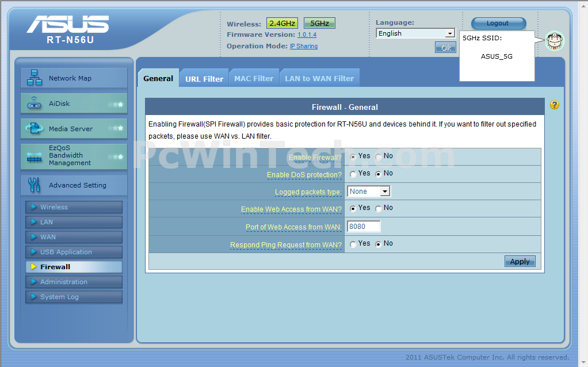
Task: Click the Apply button
Action: click(x=520, y=261)
